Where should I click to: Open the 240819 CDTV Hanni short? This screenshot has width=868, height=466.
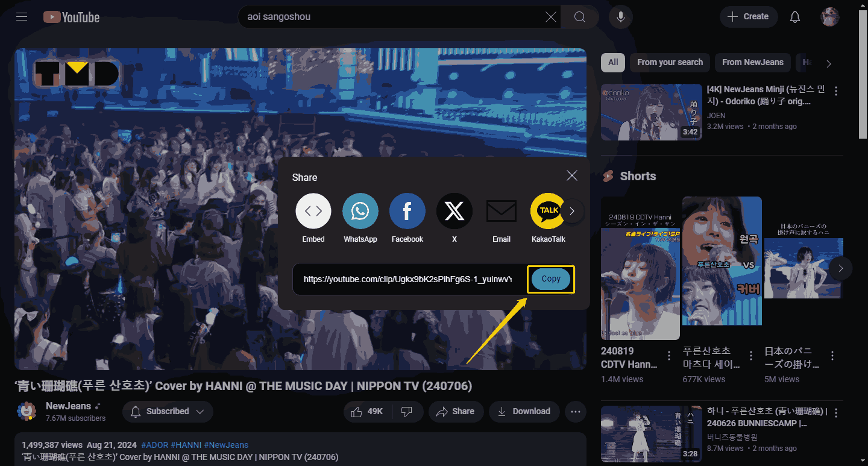click(x=640, y=268)
